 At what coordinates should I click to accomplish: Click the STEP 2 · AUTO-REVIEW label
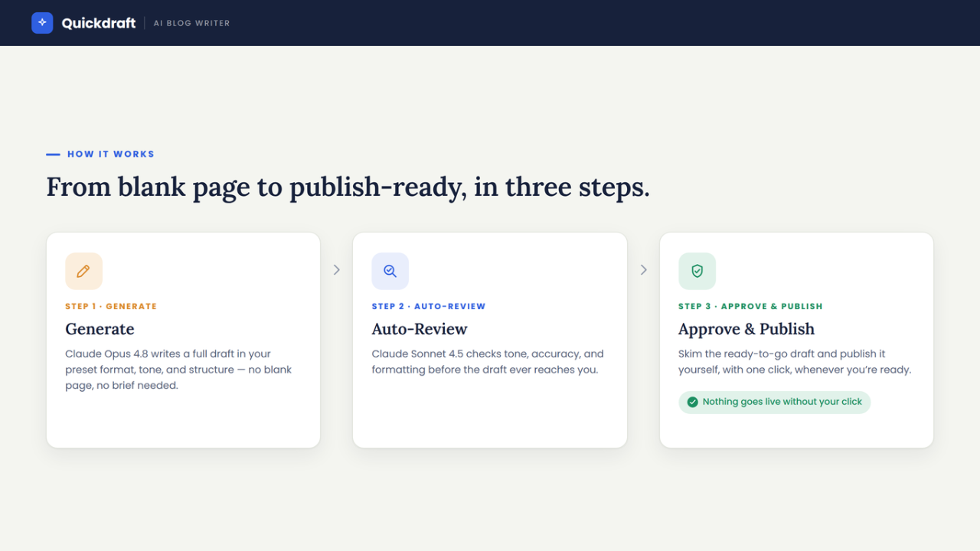click(429, 306)
